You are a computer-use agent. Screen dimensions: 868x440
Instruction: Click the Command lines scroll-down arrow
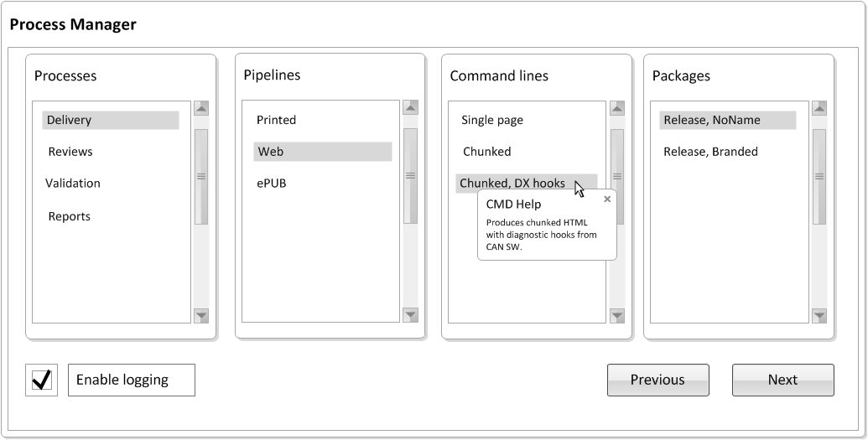point(617,316)
